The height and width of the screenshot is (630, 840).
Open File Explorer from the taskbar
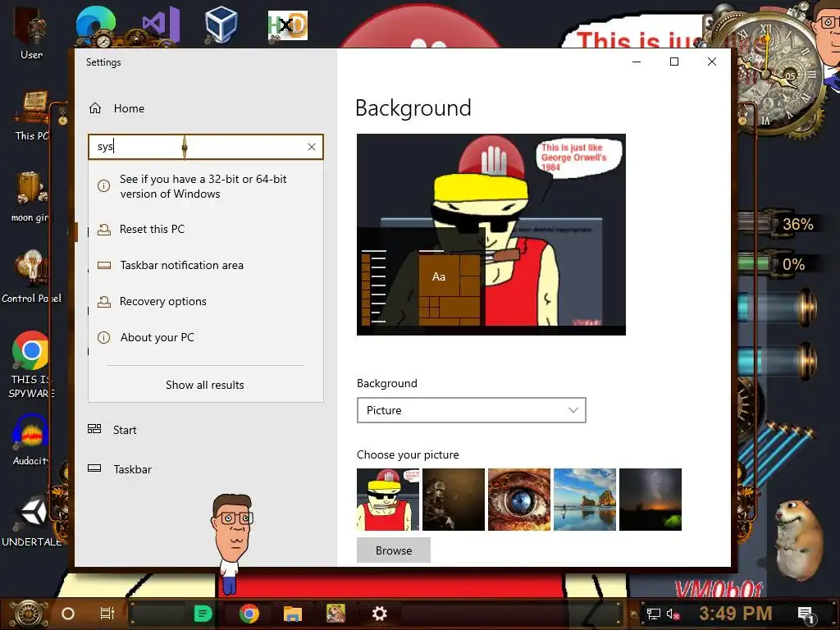293,614
